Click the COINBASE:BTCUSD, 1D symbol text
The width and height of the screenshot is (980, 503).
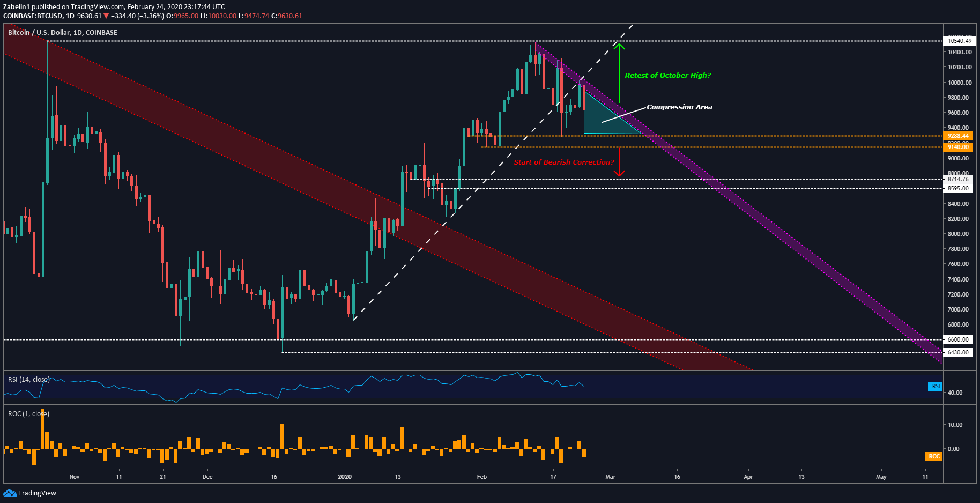click(39, 16)
